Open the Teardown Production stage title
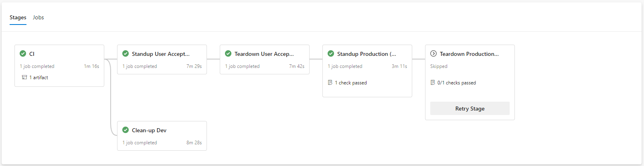 [x=469, y=54]
